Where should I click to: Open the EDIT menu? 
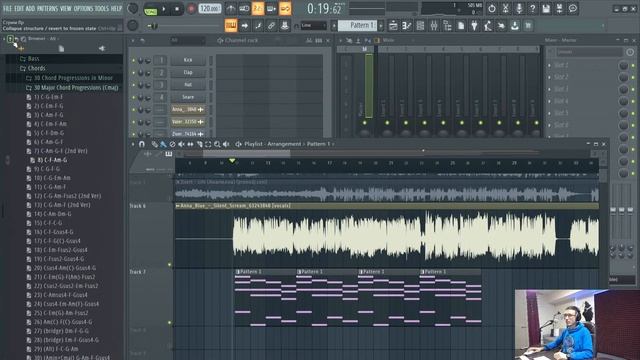click(19, 8)
